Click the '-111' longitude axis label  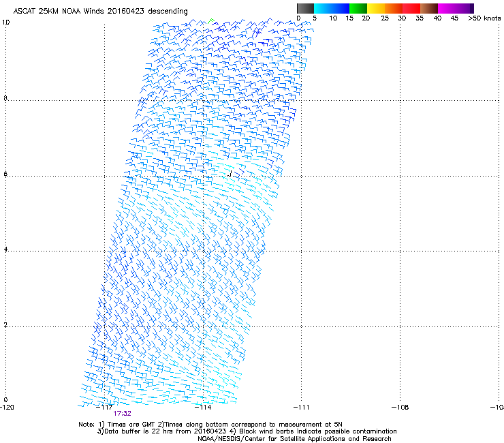click(302, 408)
